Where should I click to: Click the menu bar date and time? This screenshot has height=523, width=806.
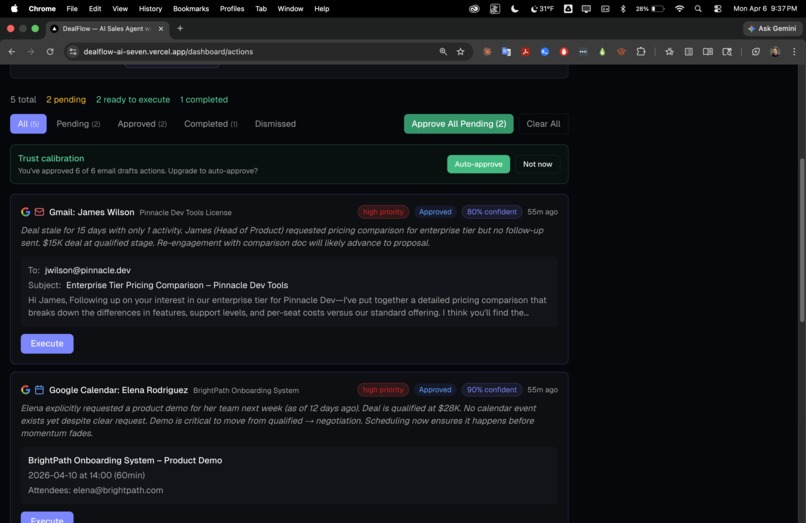coord(765,9)
